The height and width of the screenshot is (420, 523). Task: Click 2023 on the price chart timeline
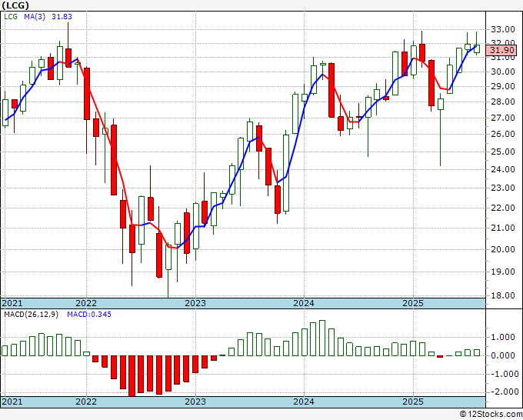pyautogui.click(x=195, y=303)
